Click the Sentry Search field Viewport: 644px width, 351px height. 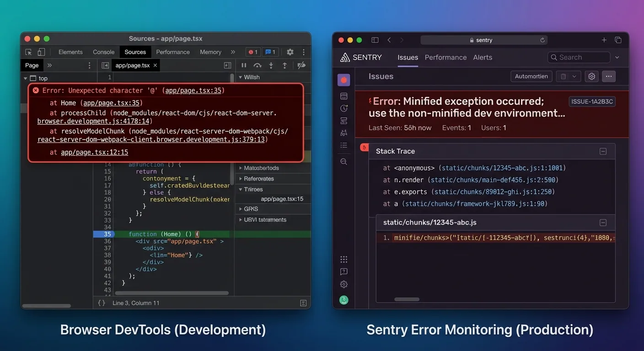coord(579,57)
